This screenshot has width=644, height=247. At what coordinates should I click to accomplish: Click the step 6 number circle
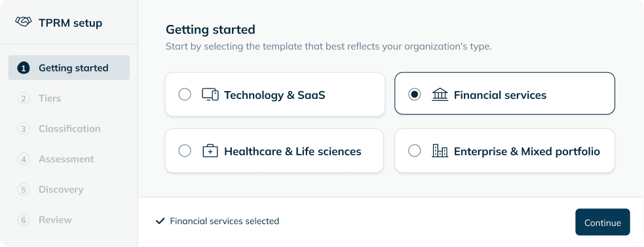coord(24,220)
